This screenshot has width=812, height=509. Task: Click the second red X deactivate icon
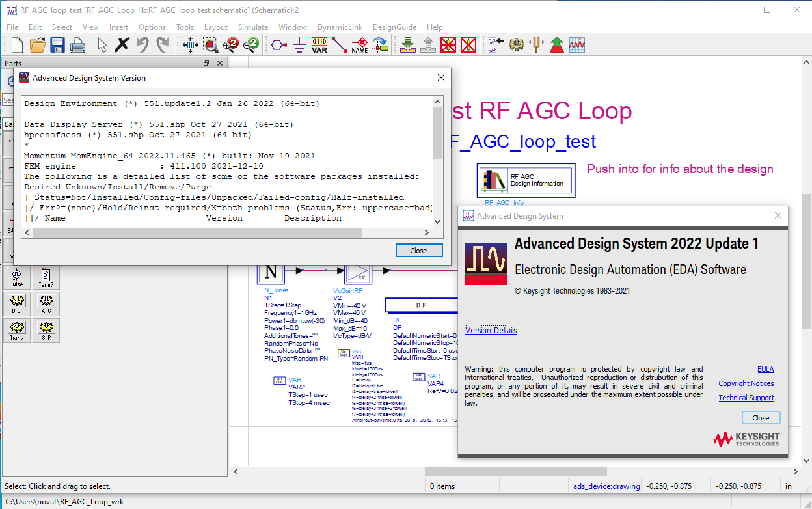tap(468, 45)
